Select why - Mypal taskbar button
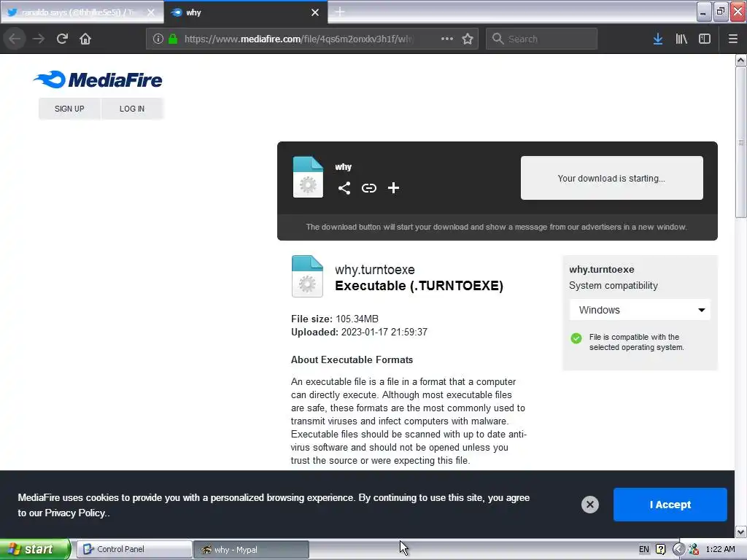This screenshot has height=560, width=747. tap(252, 549)
